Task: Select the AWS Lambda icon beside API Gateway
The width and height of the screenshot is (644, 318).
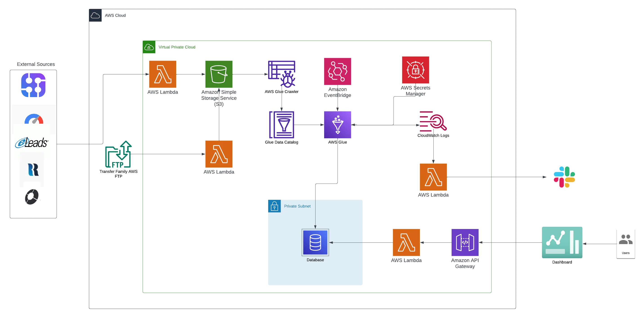Action: [x=406, y=242]
